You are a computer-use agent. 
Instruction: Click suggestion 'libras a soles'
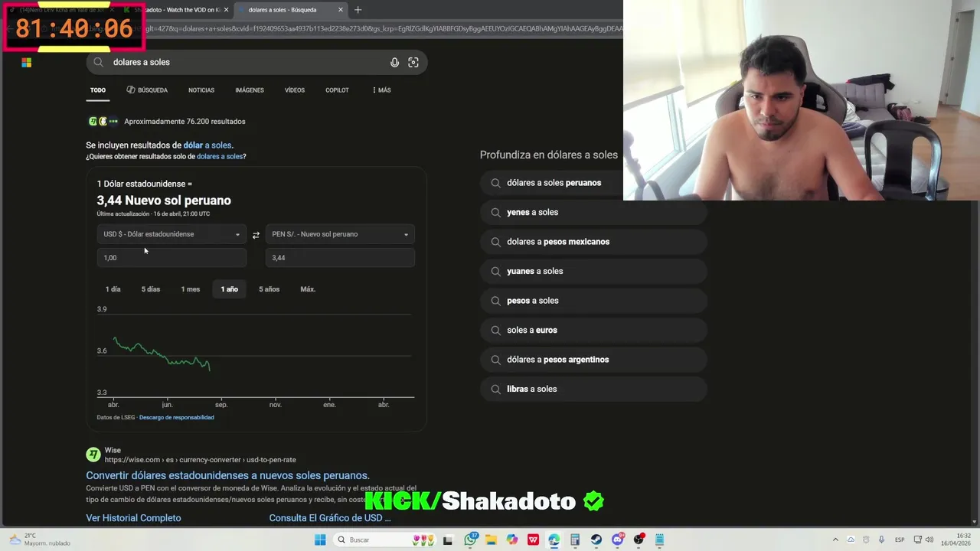[593, 390]
